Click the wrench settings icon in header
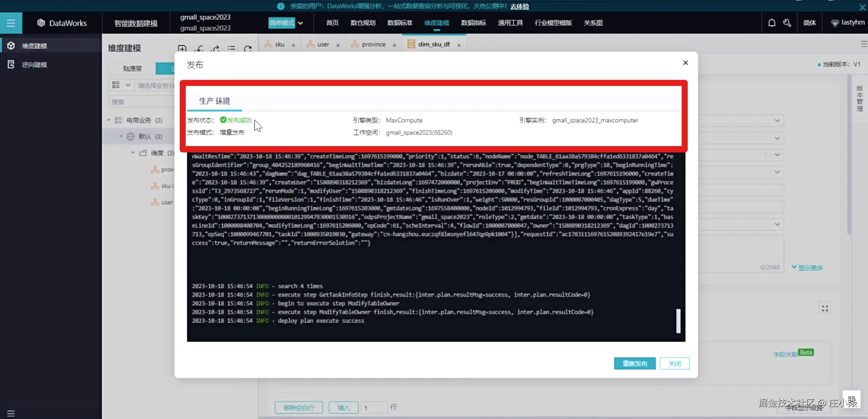 coord(787,23)
